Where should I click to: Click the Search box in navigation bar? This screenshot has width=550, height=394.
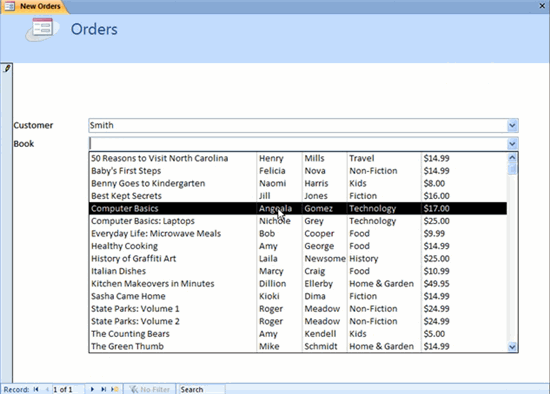point(202,389)
